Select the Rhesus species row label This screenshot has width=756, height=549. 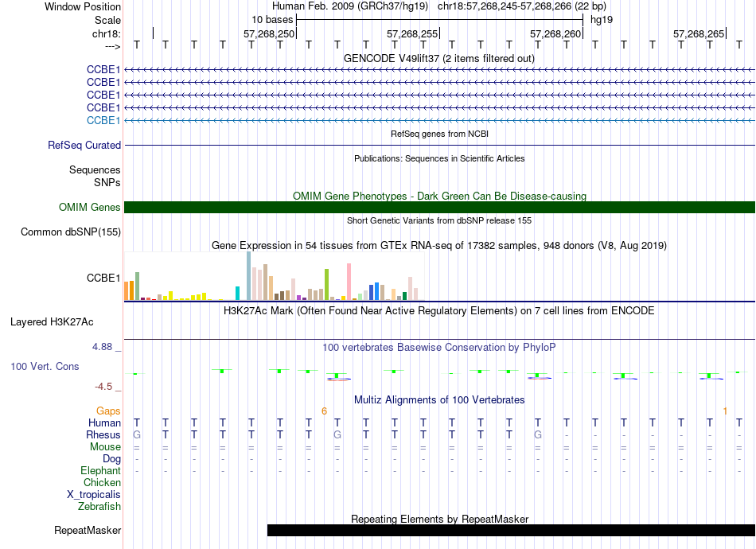click(x=103, y=434)
